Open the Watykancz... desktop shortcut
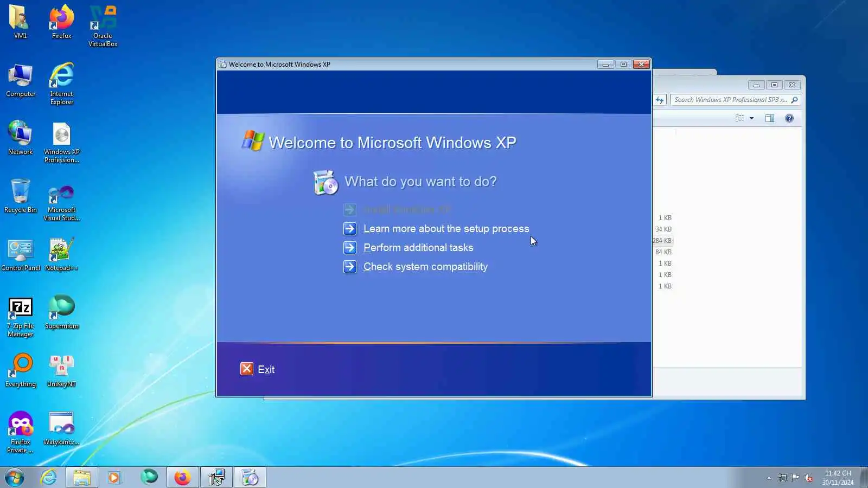The image size is (868, 488). (61, 428)
